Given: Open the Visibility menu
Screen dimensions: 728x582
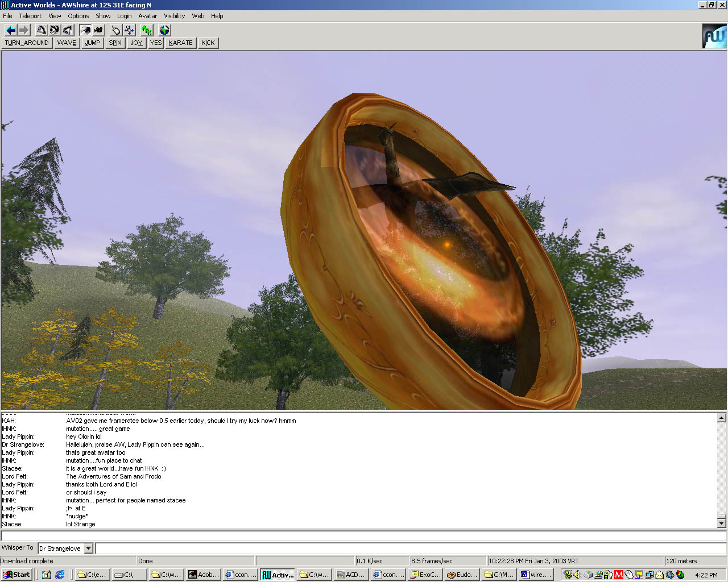Looking at the screenshot, I should click(x=174, y=16).
